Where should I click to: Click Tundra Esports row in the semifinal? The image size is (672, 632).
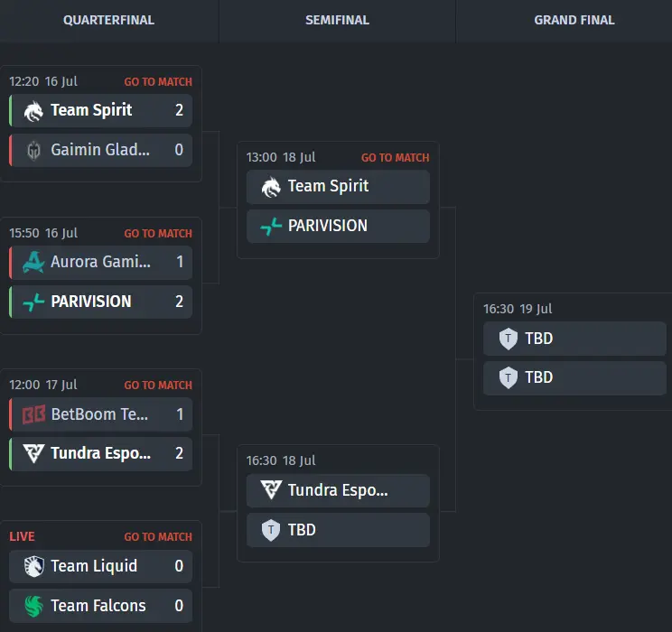coord(338,490)
